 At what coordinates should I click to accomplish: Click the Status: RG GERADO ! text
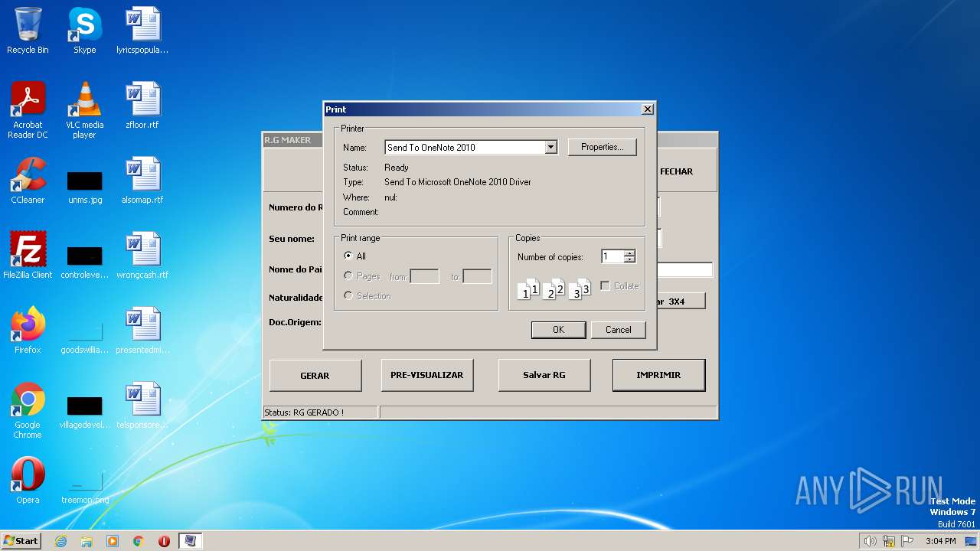coord(304,412)
